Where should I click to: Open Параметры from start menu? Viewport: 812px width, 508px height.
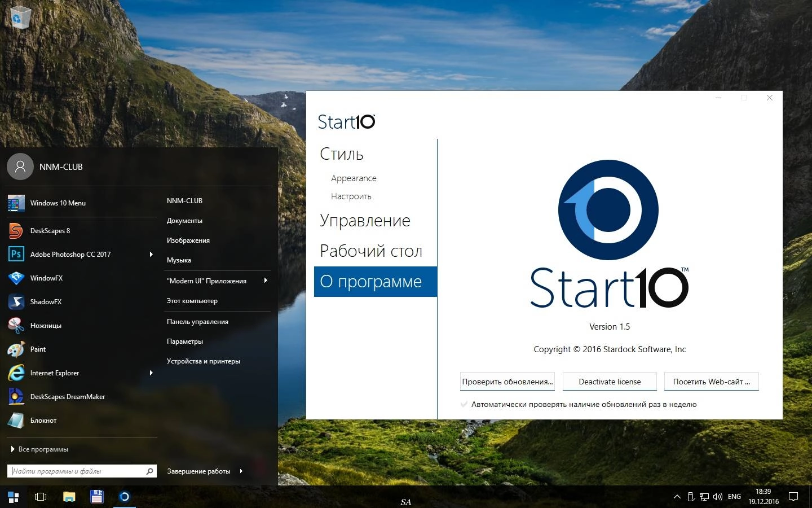(184, 341)
